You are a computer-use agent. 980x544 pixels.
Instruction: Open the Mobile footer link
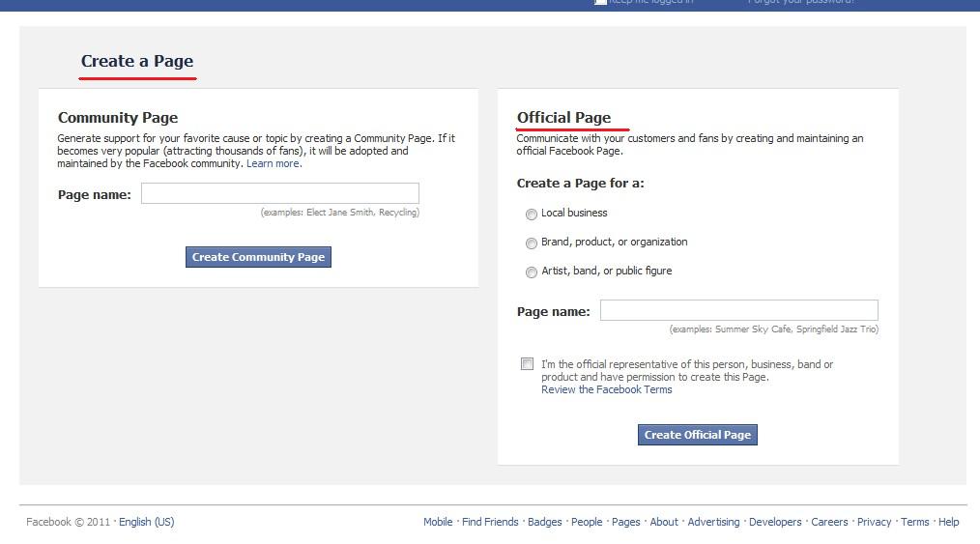[438, 522]
